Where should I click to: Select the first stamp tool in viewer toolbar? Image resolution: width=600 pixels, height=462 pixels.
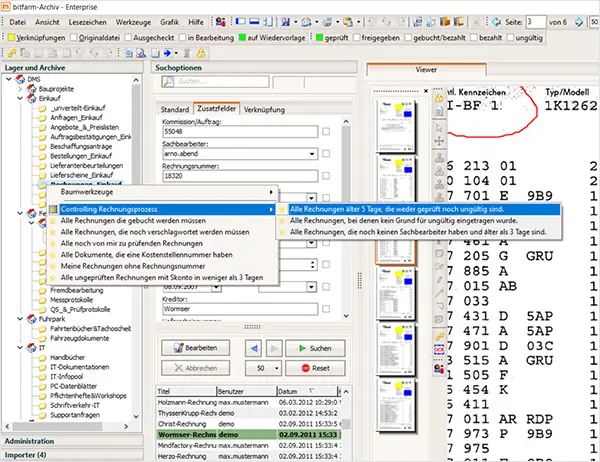pyautogui.click(x=439, y=157)
